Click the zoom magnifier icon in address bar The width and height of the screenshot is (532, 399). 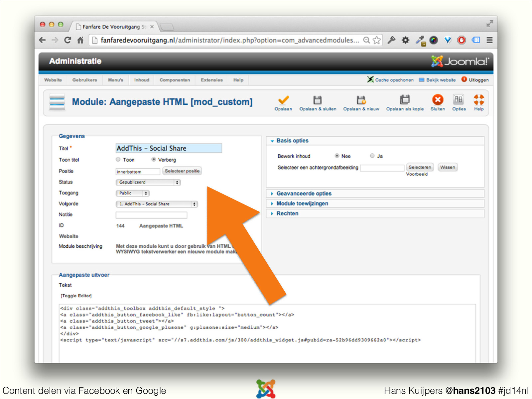366,40
